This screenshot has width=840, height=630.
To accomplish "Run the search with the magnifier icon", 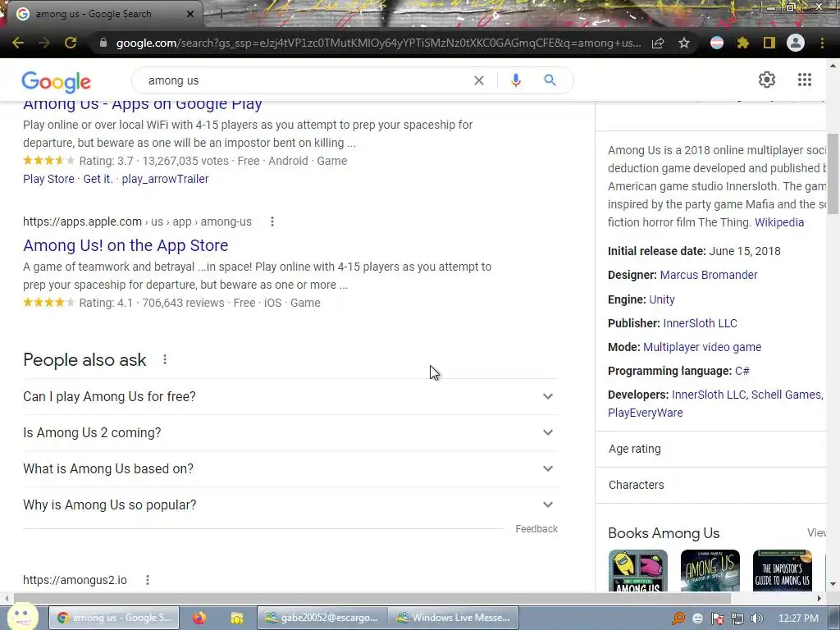I will (550, 80).
